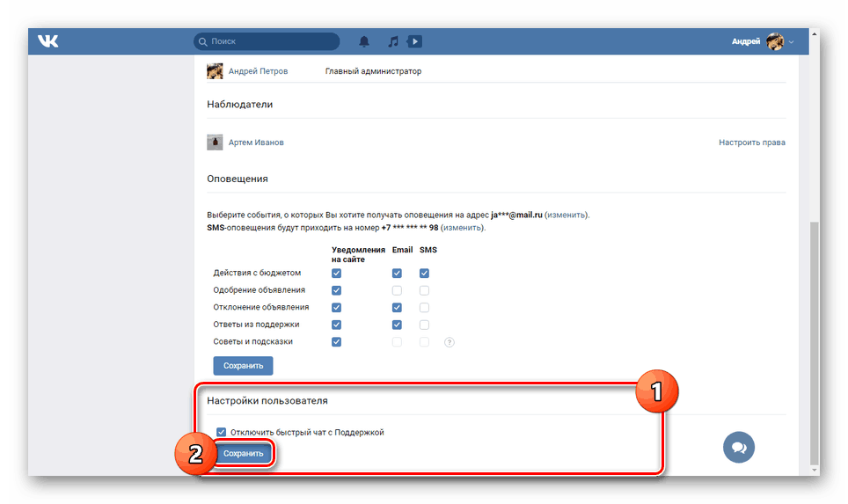Toggle Email for Отклонение объявления
Screen dimensions: 848x504
(x=397, y=308)
